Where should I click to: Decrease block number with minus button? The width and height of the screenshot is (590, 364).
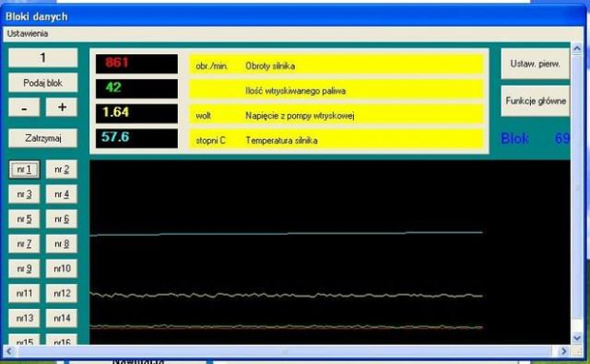point(24,107)
